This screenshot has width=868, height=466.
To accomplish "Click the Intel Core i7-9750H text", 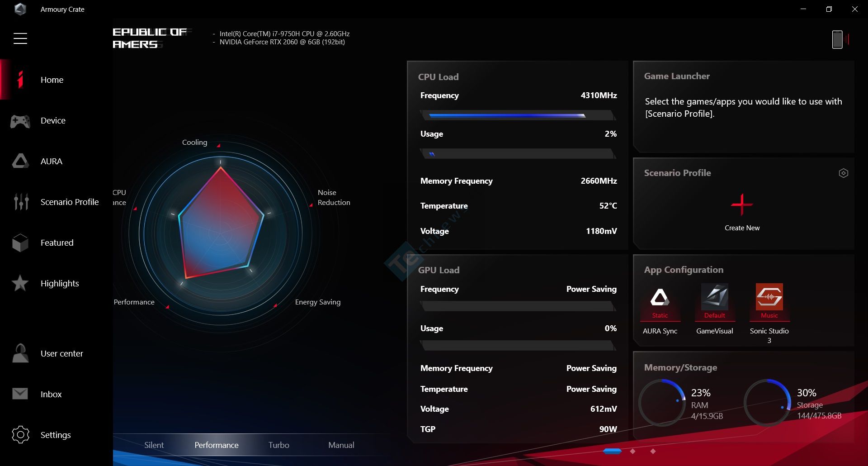I will [284, 34].
